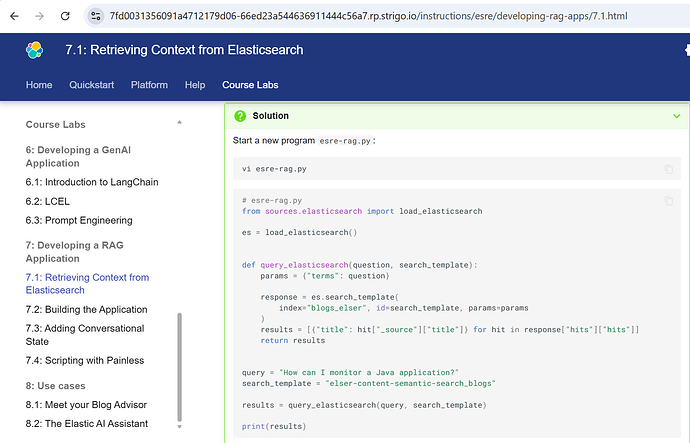Viewport: 690px width, 443px height.
Task: Open 6.1: Introduction to LangChain lab
Action: tap(92, 182)
